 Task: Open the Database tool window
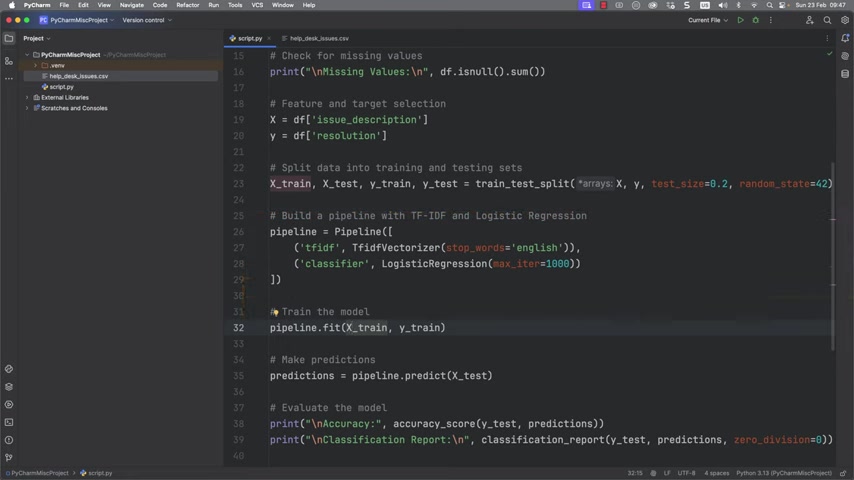coord(845,74)
